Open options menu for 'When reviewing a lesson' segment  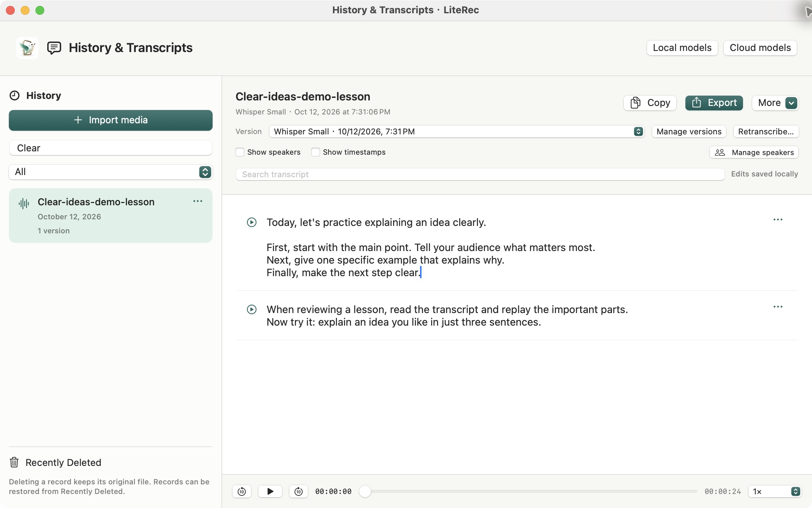point(778,307)
